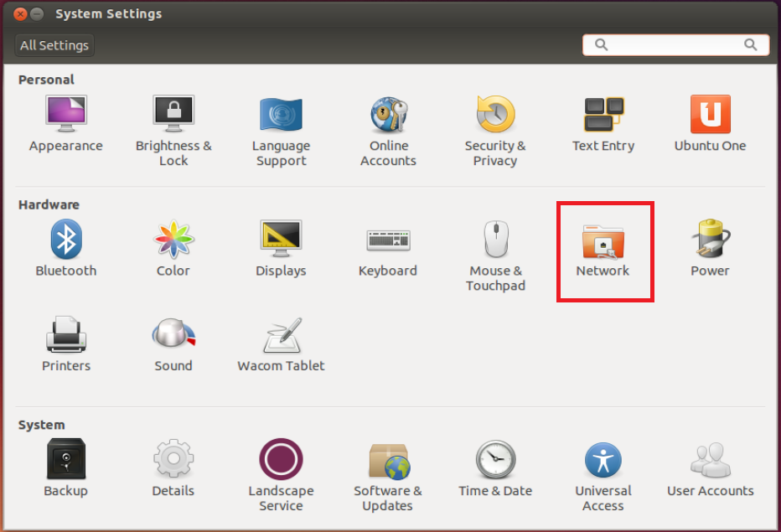This screenshot has height=532, width=781.
Task: Open Online Accounts settings
Action: 389,131
